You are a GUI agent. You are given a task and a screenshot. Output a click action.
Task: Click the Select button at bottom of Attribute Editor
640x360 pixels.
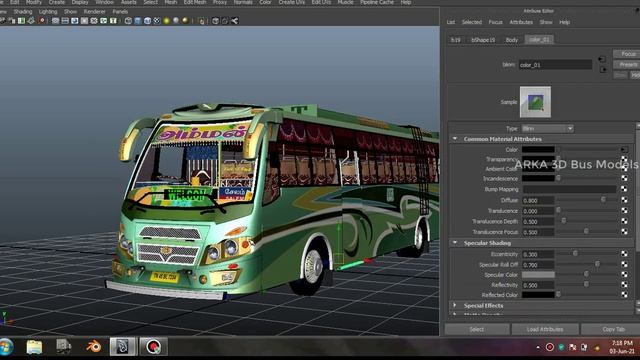[477, 329]
